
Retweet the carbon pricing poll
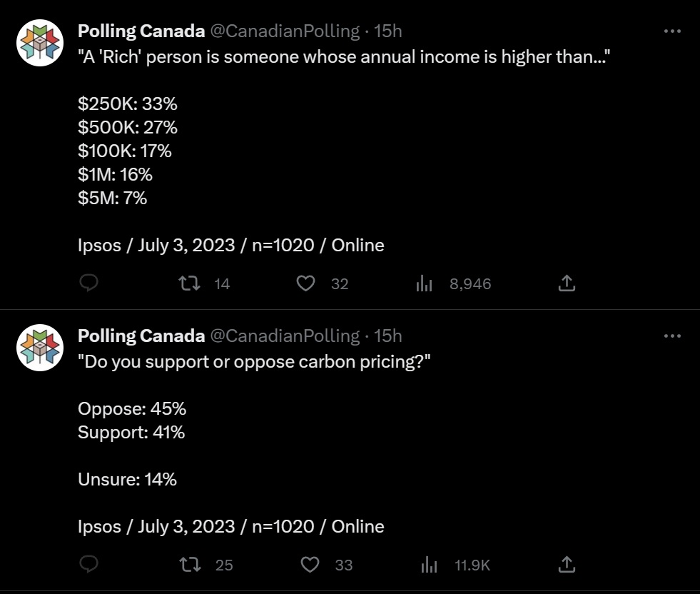coord(189,565)
